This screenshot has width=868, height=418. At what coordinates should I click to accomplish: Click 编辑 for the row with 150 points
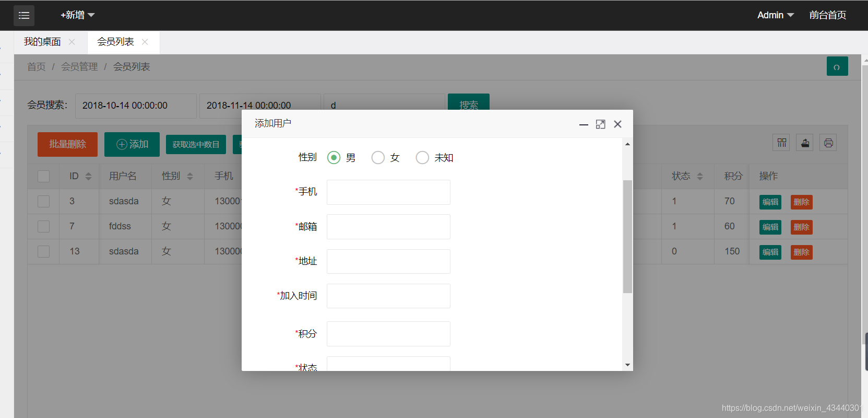coord(770,252)
